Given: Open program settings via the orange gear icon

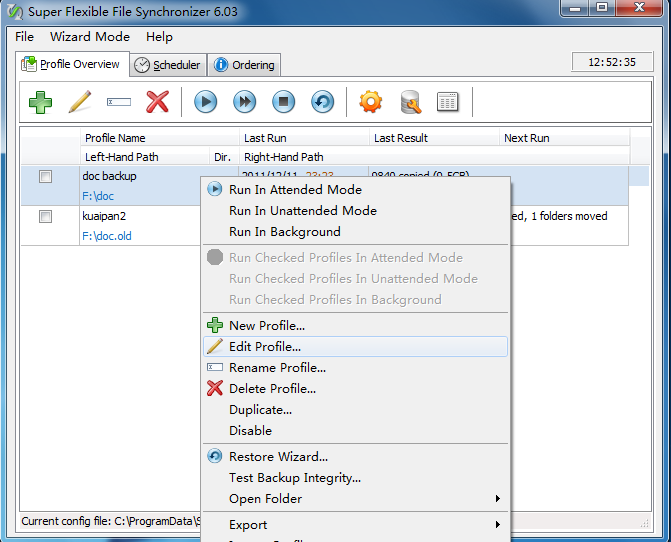Looking at the screenshot, I should 371,102.
